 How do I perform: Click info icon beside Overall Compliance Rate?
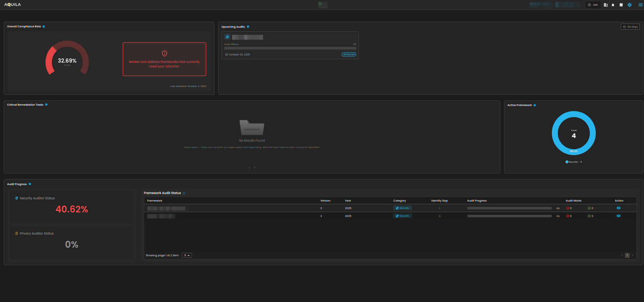[x=44, y=27]
